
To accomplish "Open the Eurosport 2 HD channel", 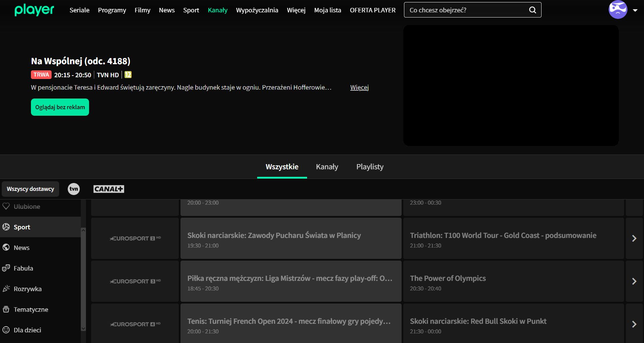I will pyautogui.click(x=135, y=238).
